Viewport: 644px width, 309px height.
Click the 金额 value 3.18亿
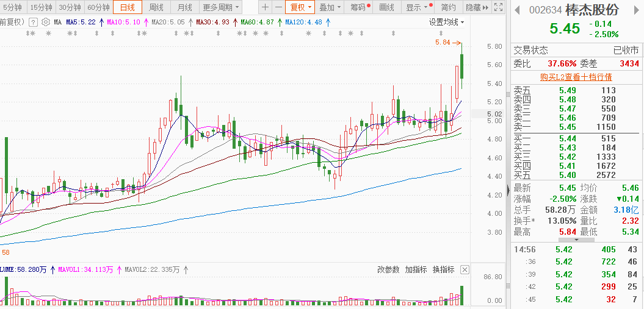tap(626, 210)
